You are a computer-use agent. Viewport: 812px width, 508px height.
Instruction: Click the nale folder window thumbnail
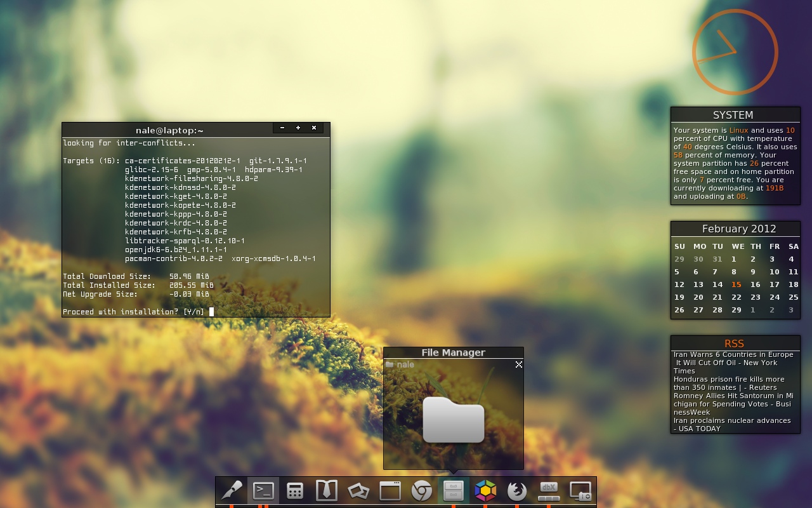(454, 419)
